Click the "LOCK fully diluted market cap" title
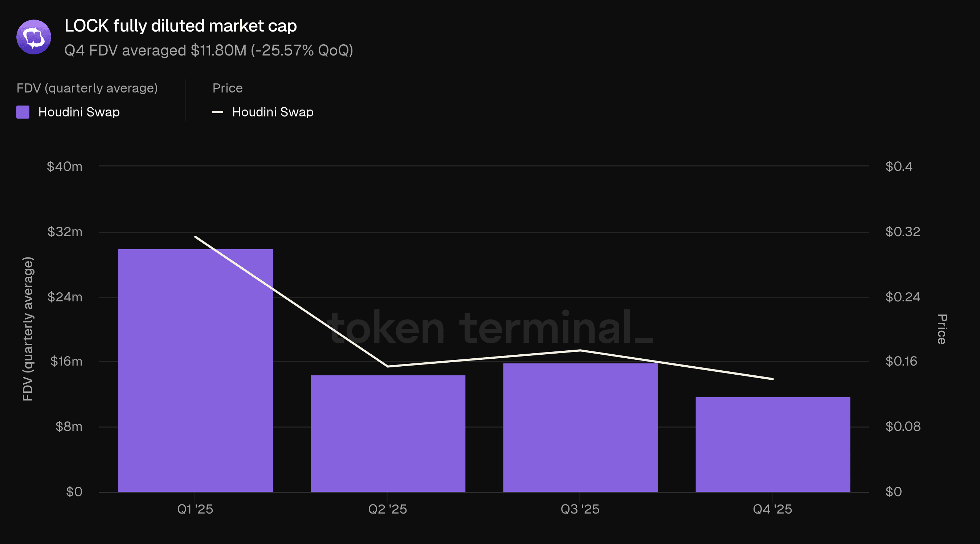This screenshot has width=980, height=544. click(x=180, y=26)
